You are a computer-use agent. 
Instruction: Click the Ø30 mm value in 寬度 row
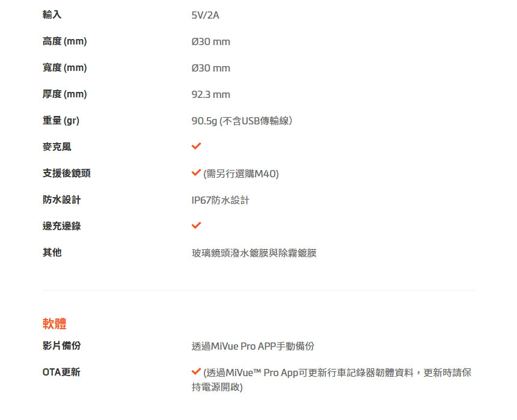coord(211,68)
